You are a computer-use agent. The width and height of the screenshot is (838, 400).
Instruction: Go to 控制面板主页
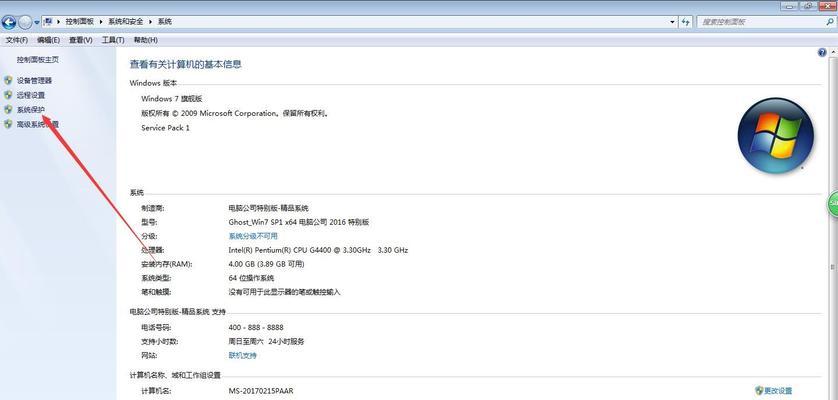[x=38, y=60]
